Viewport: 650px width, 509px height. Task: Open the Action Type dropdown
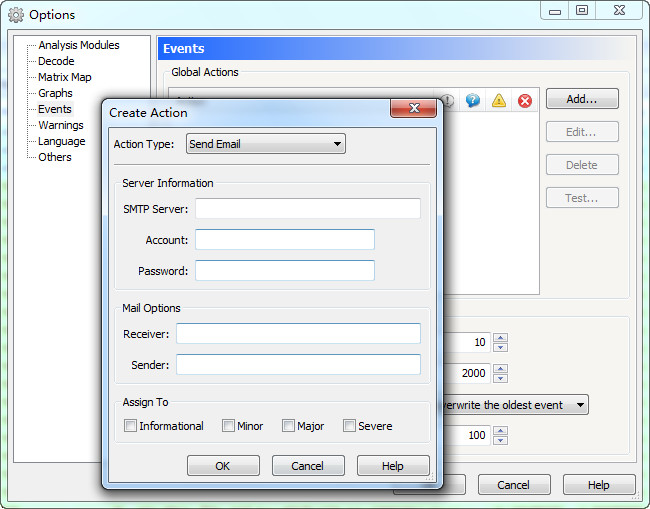coord(266,144)
